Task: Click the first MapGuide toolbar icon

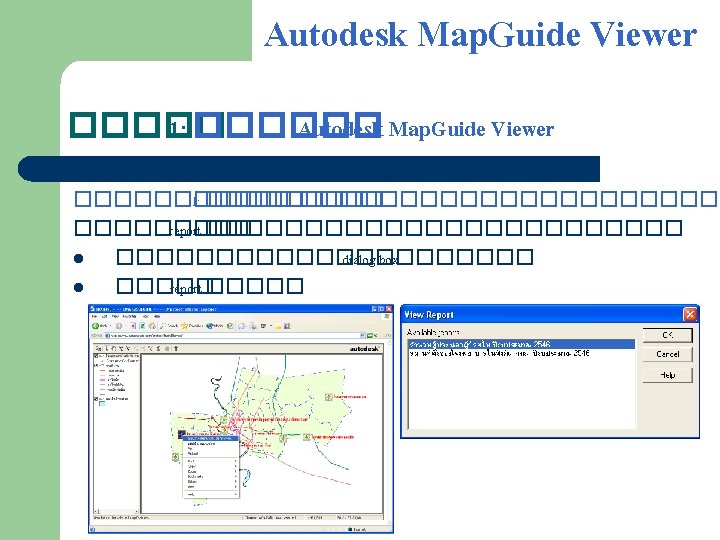Action: tap(98, 349)
